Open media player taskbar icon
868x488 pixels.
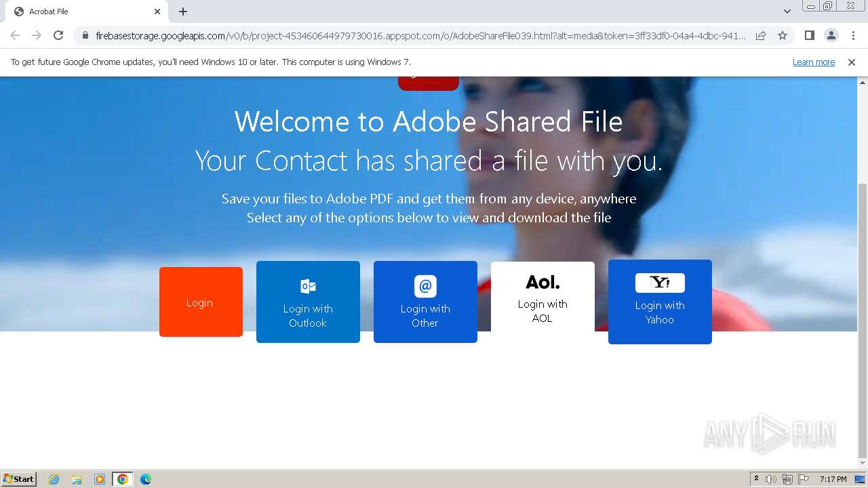(x=100, y=479)
